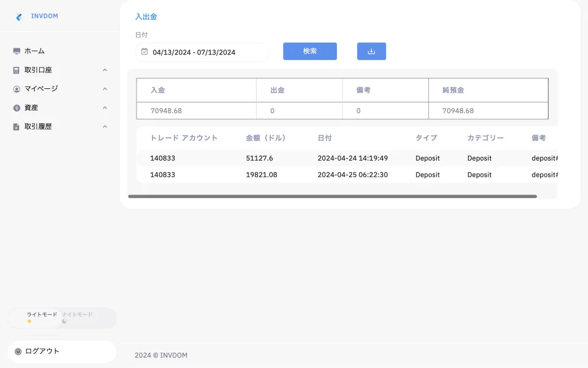Screen dimensions: 588x368
Task: Click the マイページ user icon
Action: tap(17, 89)
